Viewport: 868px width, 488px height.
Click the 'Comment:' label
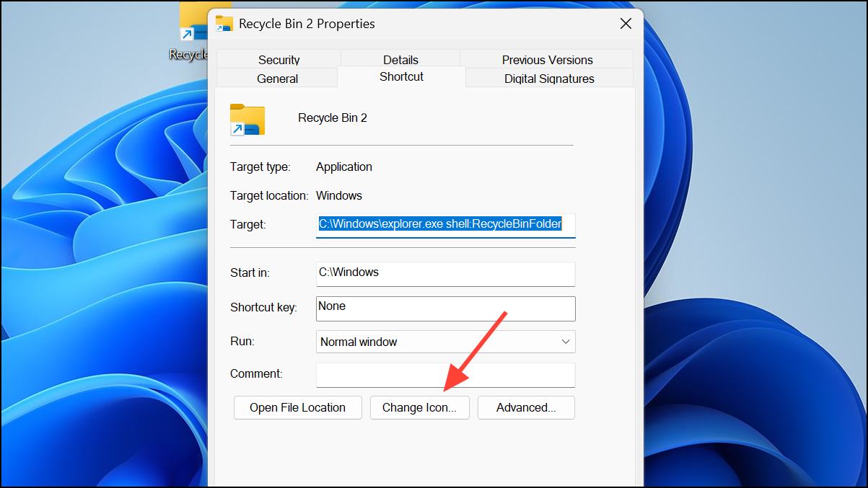(x=256, y=373)
